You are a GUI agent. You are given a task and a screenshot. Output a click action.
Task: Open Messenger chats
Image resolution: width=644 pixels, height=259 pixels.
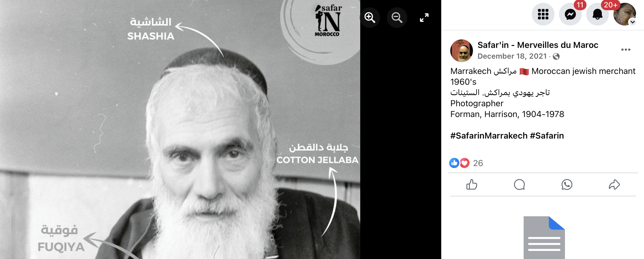point(570,14)
